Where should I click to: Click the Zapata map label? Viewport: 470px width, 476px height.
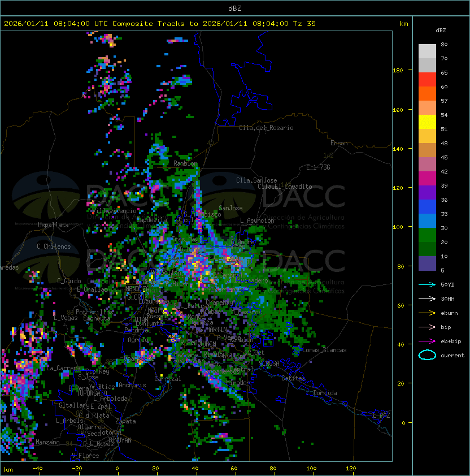(x=125, y=421)
